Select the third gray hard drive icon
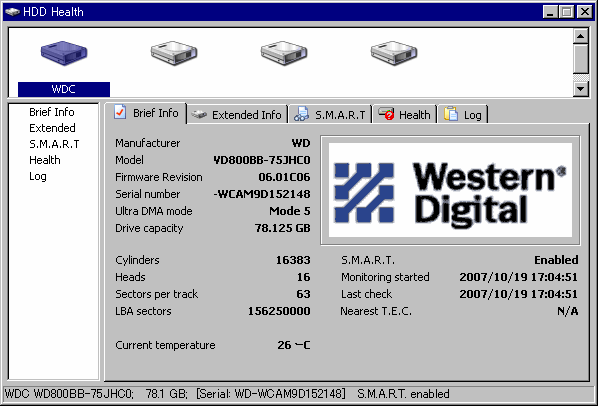 [284, 53]
